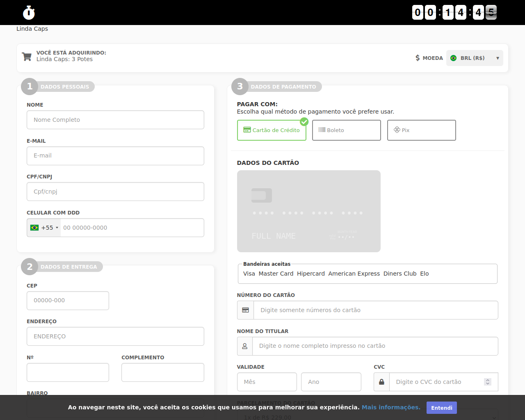
Task: Click the countdown timer display
Action: [454, 12]
